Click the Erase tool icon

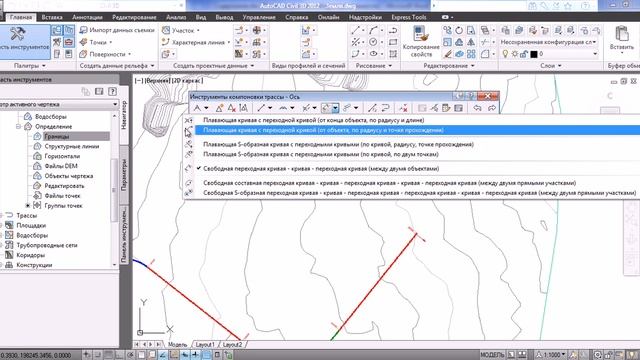448,54
